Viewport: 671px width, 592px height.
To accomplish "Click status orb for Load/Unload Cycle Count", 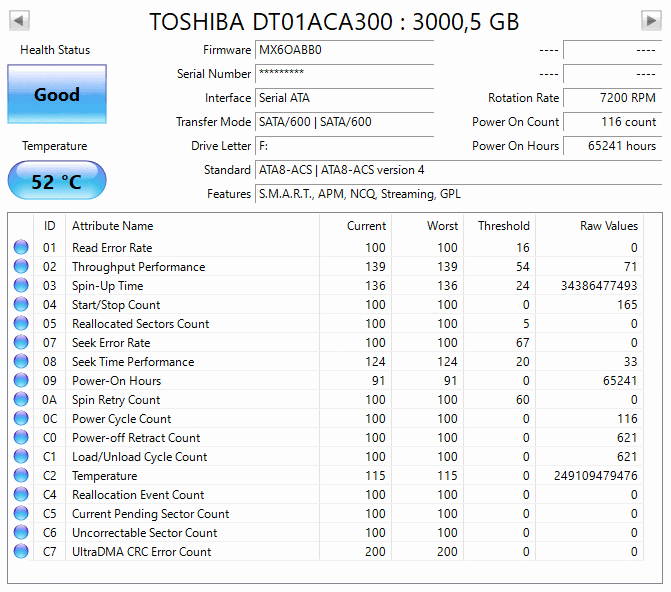I will click(21, 456).
